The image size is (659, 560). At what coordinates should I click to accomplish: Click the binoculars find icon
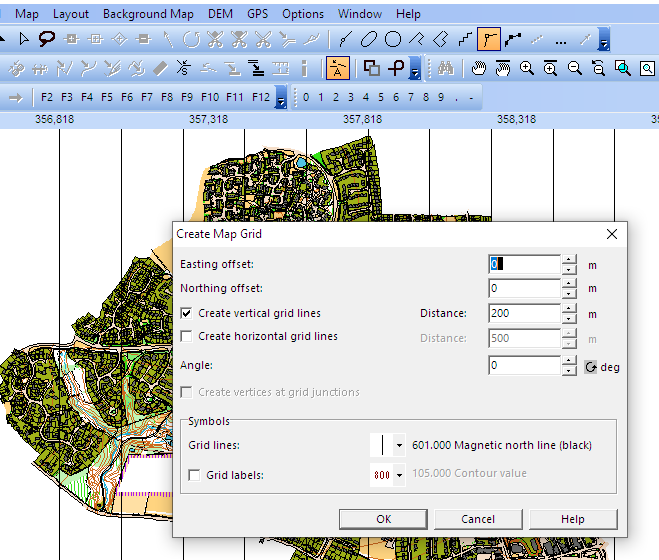446,68
